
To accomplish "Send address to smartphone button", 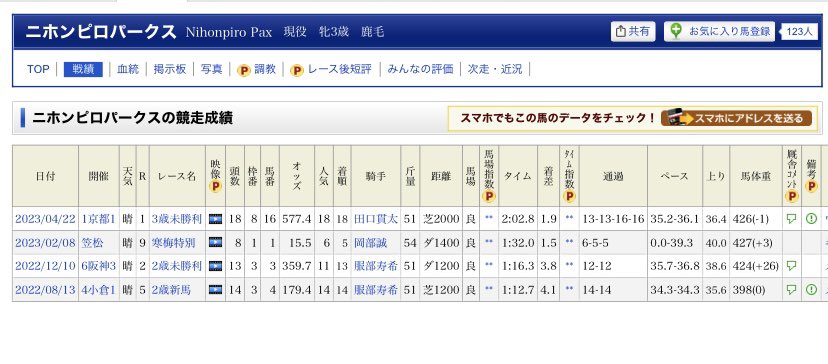I will coord(736,118).
